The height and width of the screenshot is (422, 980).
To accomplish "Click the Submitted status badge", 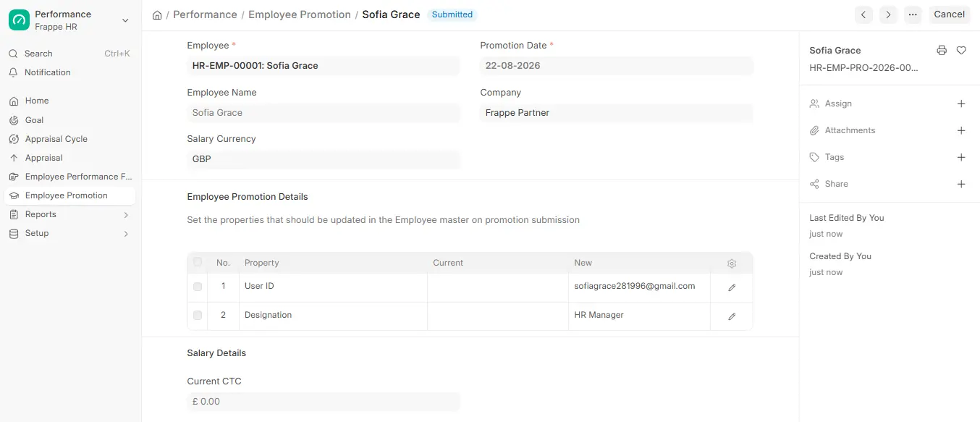I will (452, 14).
